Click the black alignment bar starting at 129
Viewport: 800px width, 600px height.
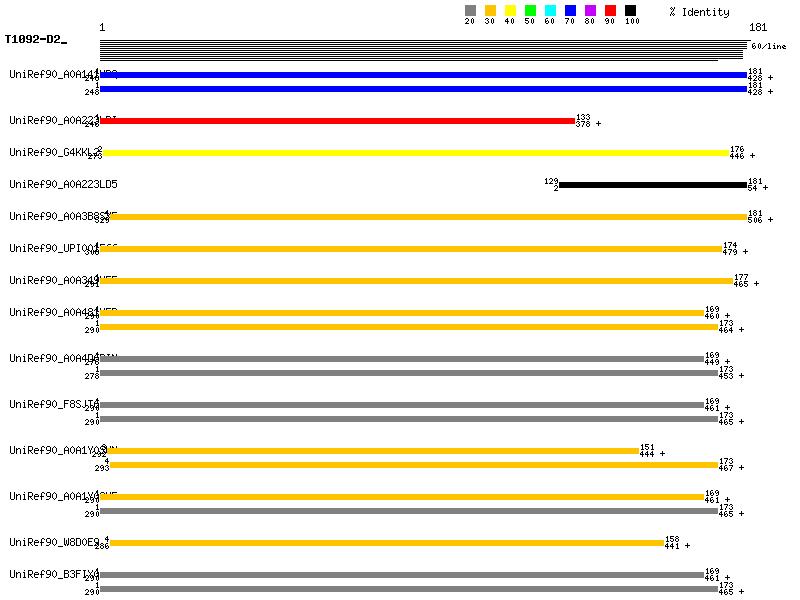coord(652,185)
